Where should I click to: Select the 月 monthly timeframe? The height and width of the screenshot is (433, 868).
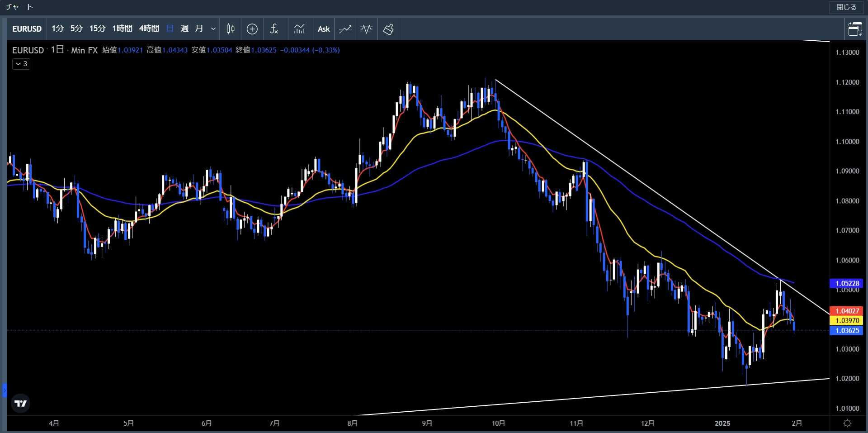[199, 29]
